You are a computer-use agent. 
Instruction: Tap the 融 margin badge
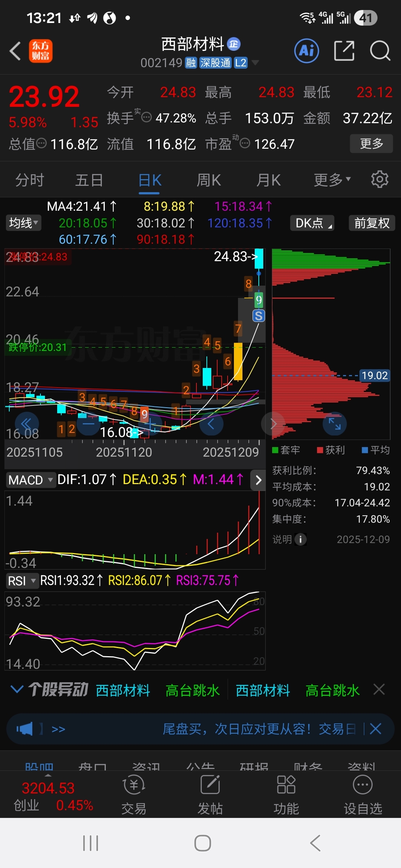(x=191, y=63)
